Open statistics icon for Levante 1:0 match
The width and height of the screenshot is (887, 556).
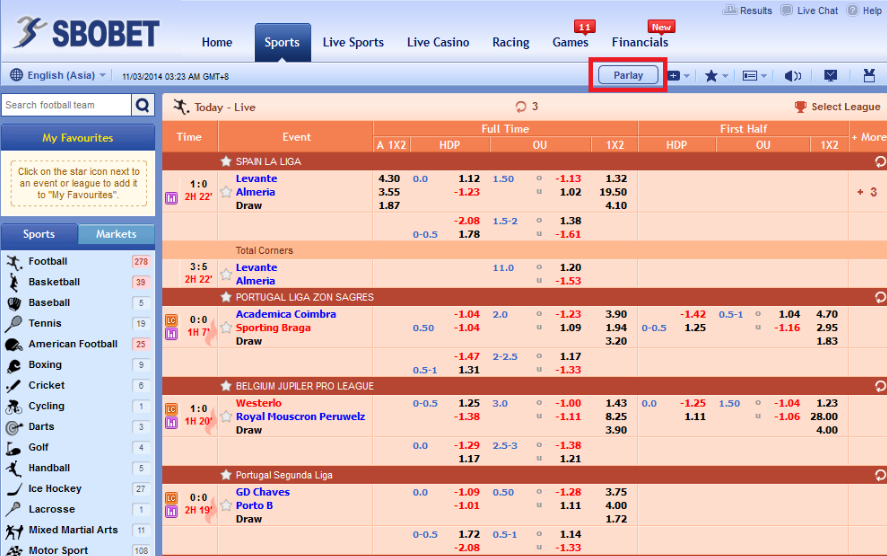(x=171, y=198)
